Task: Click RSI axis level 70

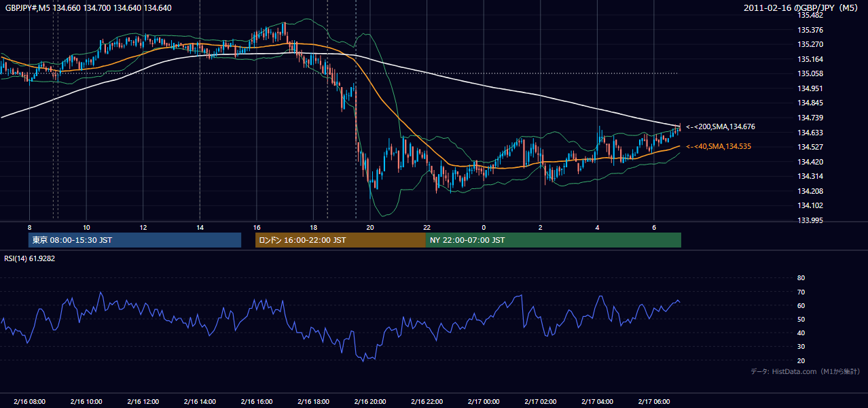Action: 801,292
